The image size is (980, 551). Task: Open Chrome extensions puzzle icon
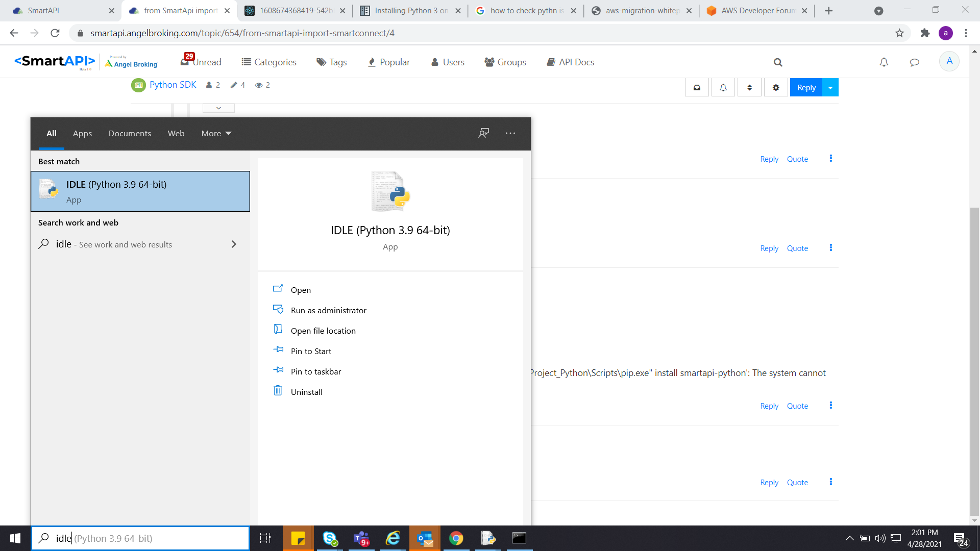[x=925, y=33]
